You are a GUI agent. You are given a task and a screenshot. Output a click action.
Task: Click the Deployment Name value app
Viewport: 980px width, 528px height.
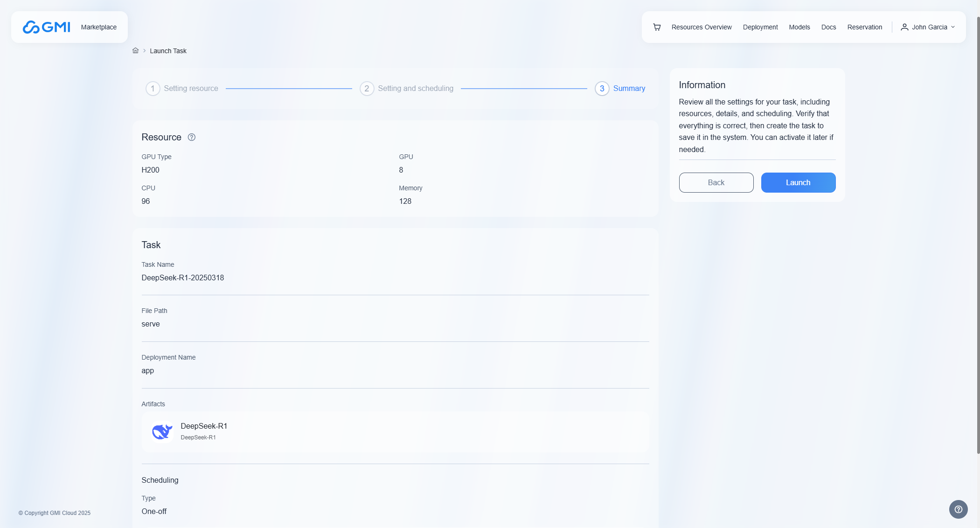pyautogui.click(x=147, y=370)
